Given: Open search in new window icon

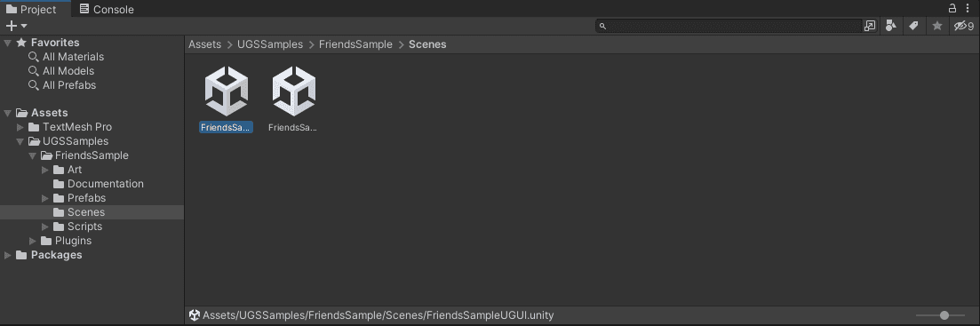Looking at the screenshot, I should click(869, 26).
